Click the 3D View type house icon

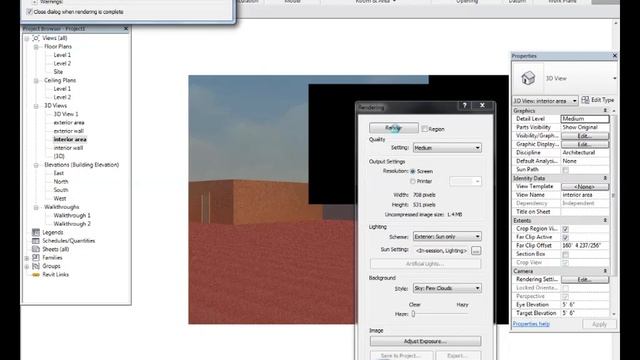528,78
